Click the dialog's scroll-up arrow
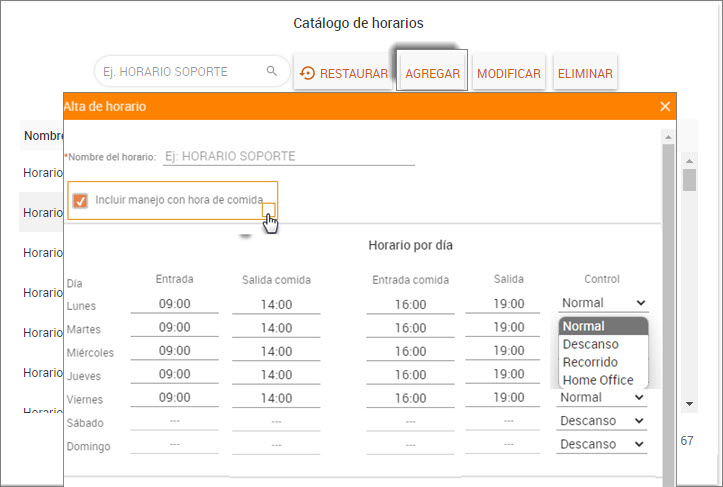This screenshot has width=723, height=487. pyautogui.click(x=667, y=134)
